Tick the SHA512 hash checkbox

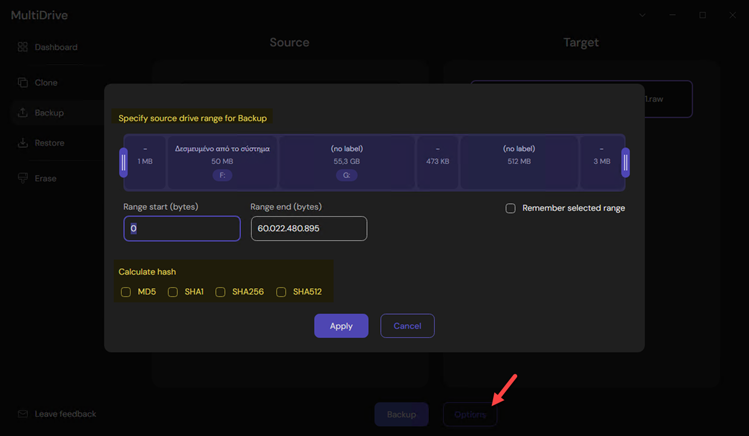(281, 292)
